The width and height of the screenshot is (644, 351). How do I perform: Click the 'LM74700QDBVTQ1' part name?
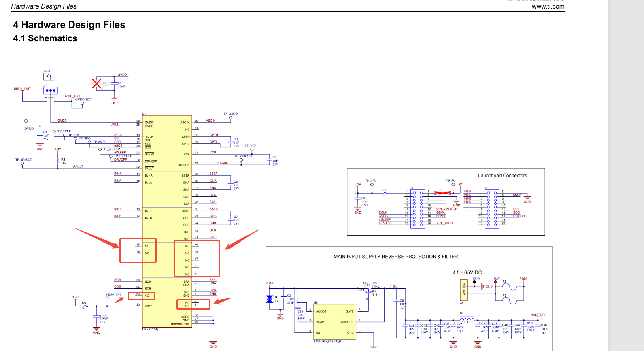(327, 341)
